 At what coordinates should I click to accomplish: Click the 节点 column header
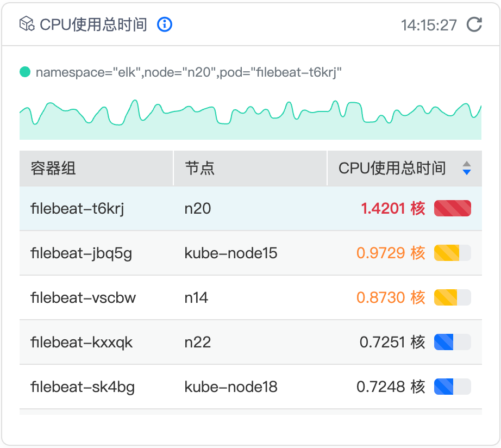(x=200, y=168)
